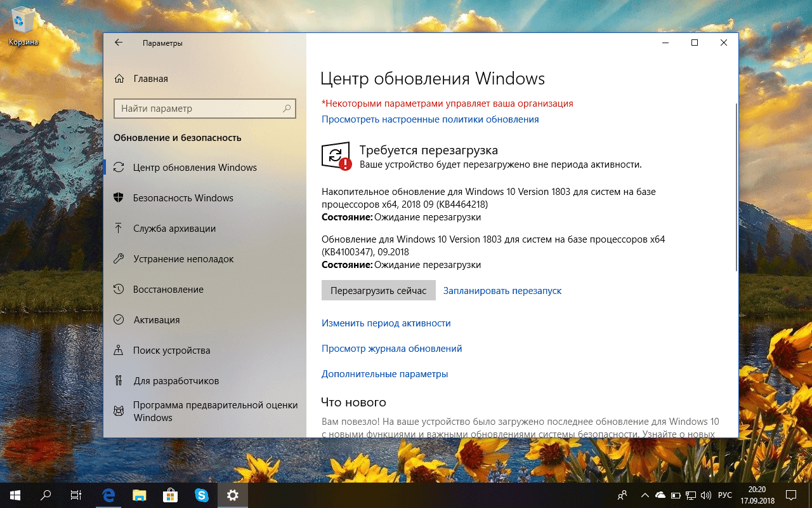Click the backup service arrow icon

[x=120, y=228]
